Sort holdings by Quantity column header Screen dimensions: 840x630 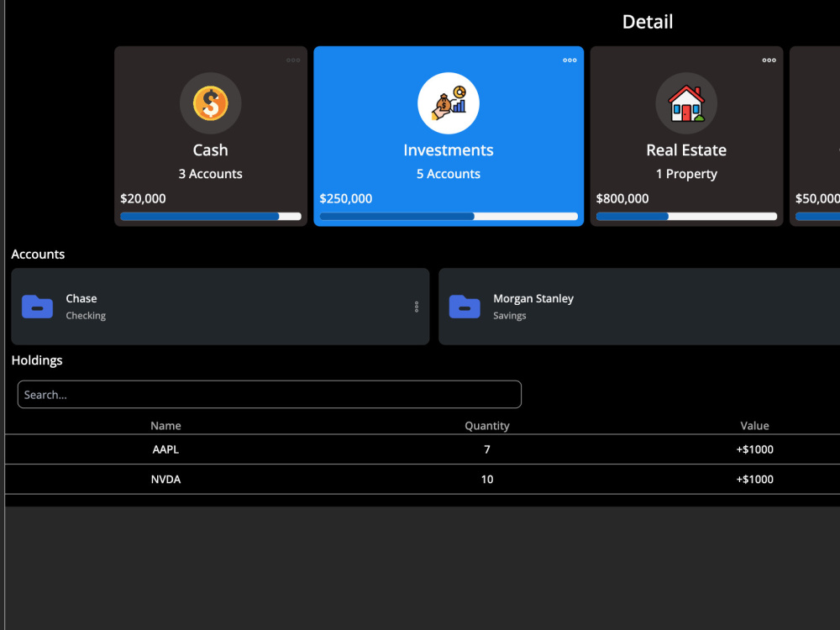click(487, 425)
